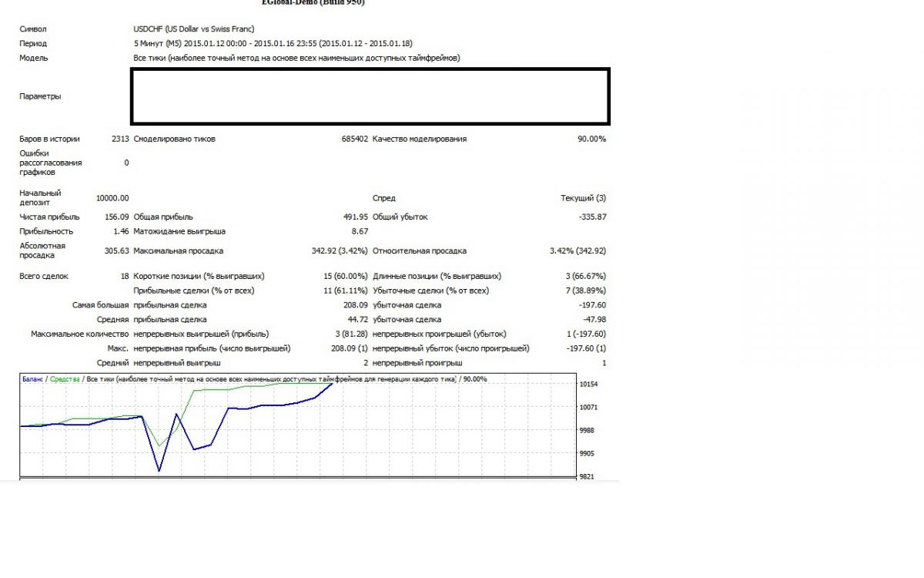Click the "Максимальная просадка" label
924x578 pixels.
179,251
